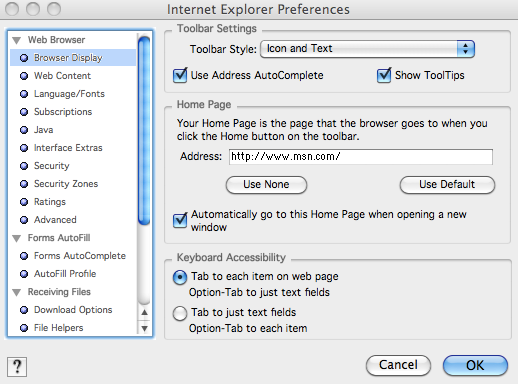Click the bullet icon beside Web Content
This screenshot has width=518, height=384.
[24, 76]
